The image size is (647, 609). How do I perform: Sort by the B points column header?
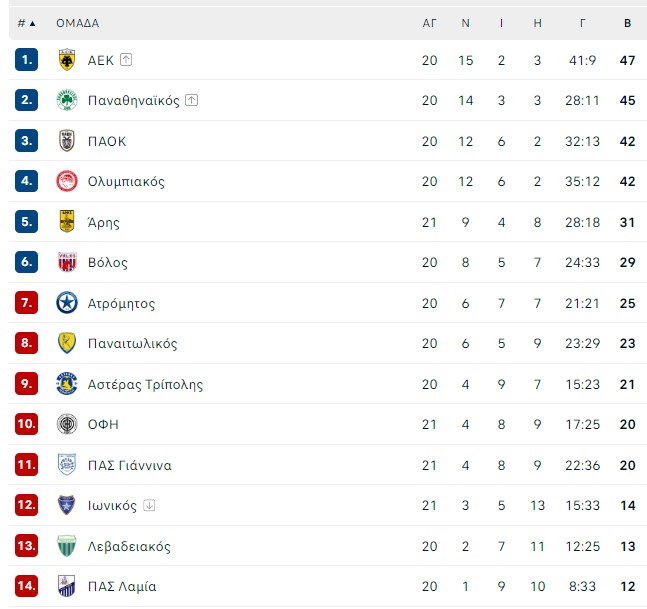pyautogui.click(x=627, y=23)
